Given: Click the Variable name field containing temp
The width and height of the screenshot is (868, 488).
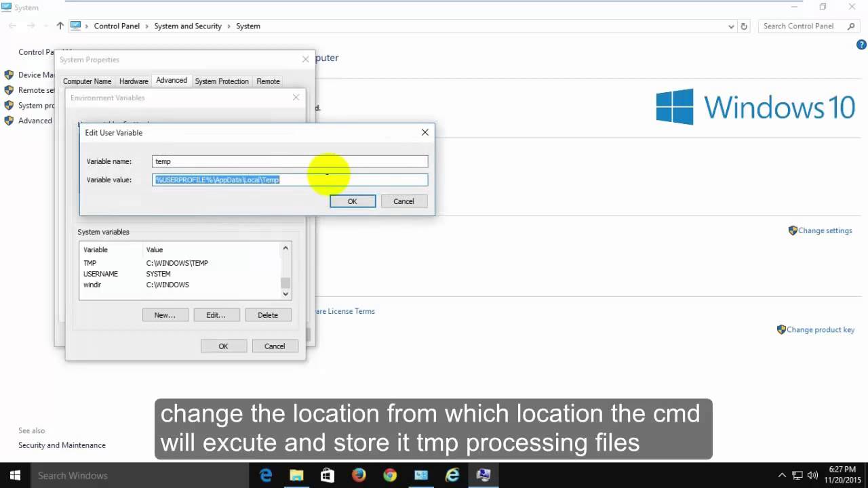Looking at the screenshot, I should 290,161.
